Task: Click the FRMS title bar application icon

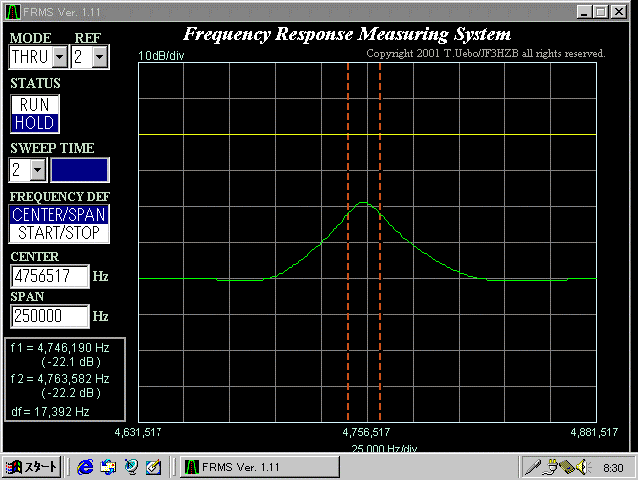Action: pos(12,12)
